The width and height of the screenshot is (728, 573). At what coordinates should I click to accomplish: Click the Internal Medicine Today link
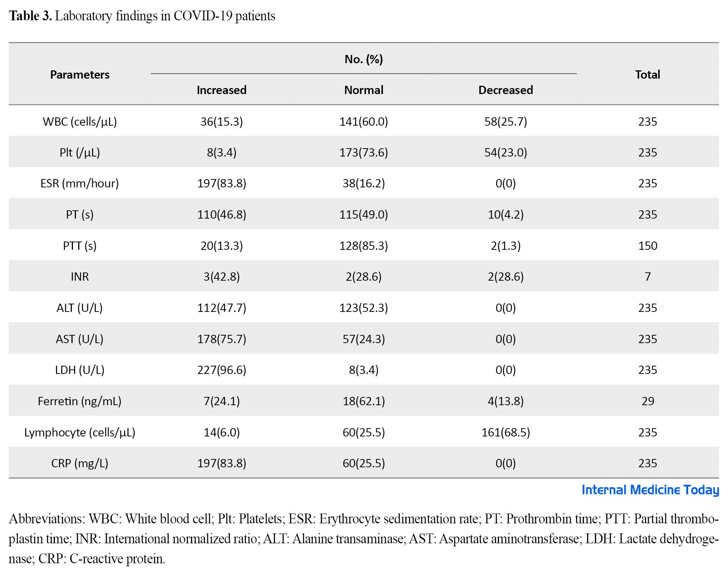pyautogui.click(x=650, y=490)
